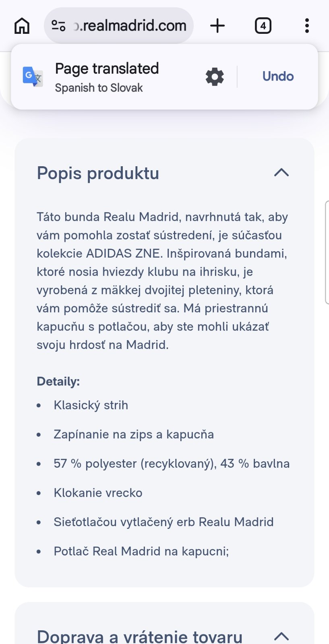Click the 'Detaily:' subheading

click(58, 381)
